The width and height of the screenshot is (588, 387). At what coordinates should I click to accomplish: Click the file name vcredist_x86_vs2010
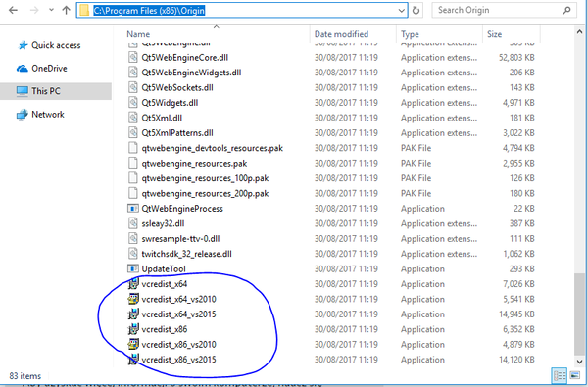tap(179, 344)
